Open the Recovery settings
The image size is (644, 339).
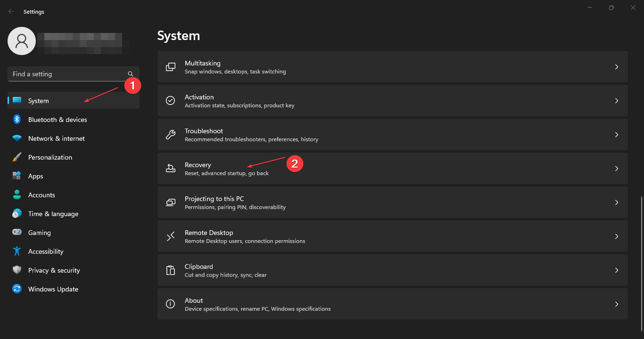point(393,169)
